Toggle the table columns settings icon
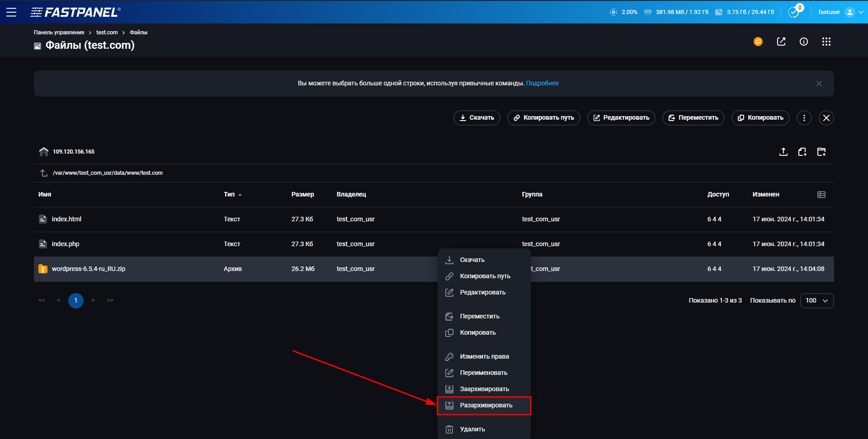868x439 pixels. (821, 194)
